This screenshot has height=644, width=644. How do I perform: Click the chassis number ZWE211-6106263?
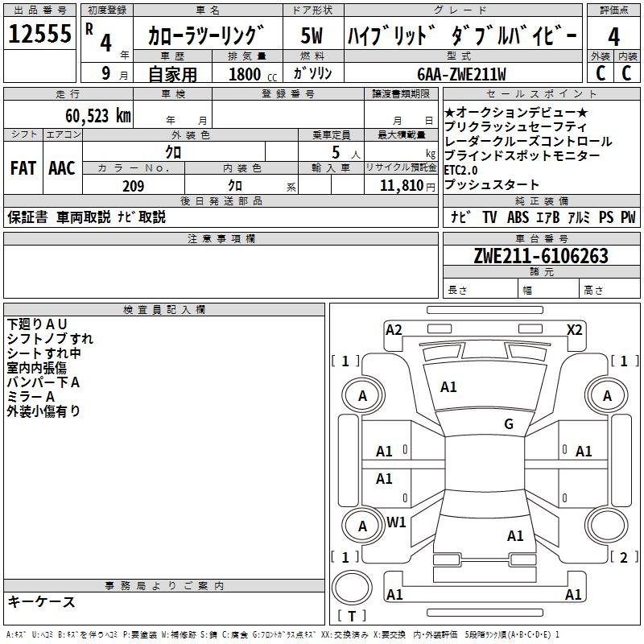pos(541,256)
